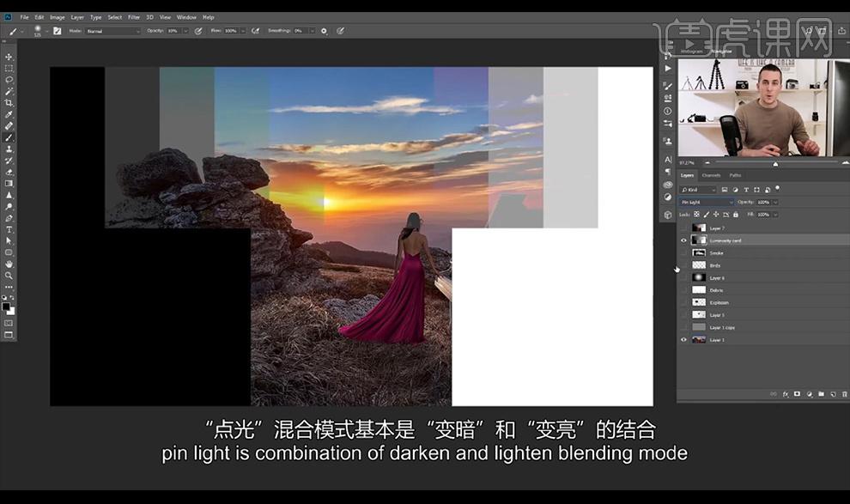Delete layer with trash icon
Viewport: 850px width, 504px height.
(x=845, y=394)
